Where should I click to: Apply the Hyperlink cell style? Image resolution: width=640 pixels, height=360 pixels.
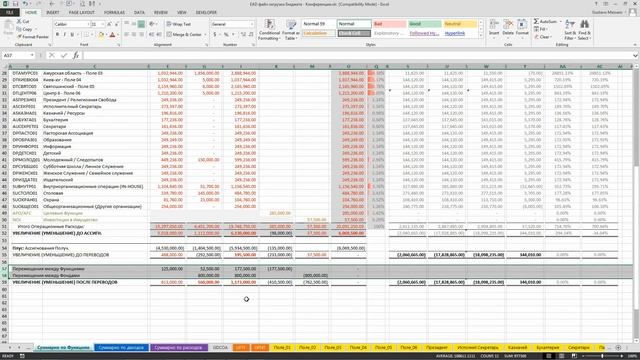pyautogui.click(x=460, y=33)
